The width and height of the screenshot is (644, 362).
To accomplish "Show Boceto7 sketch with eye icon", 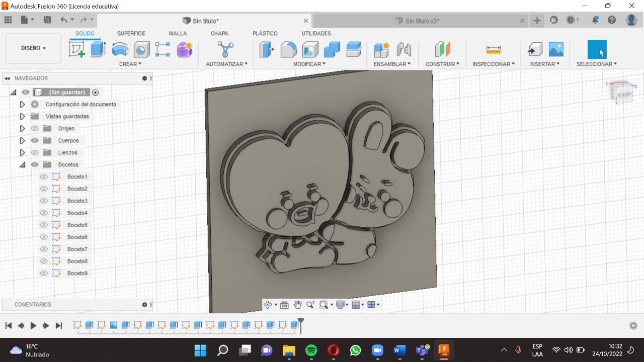I will (x=44, y=249).
